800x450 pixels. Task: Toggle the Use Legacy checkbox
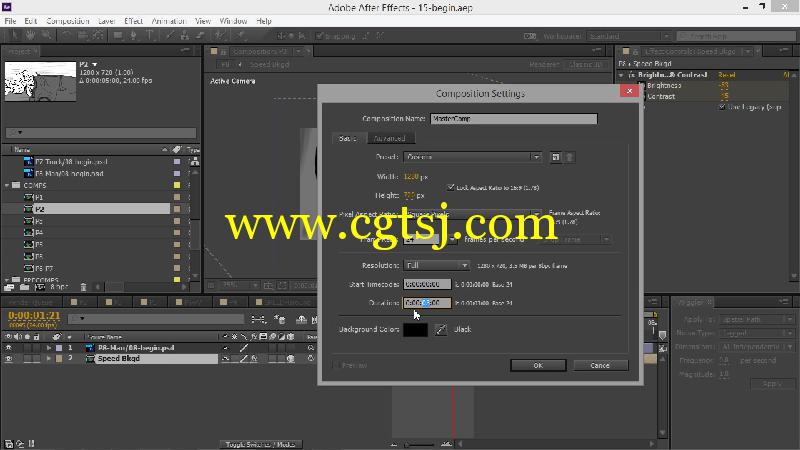point(721,107)
